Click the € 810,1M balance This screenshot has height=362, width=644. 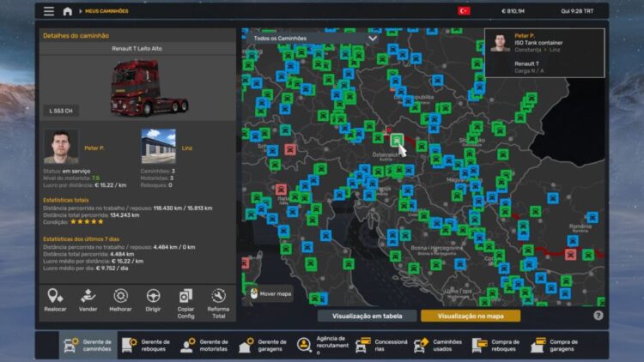pyautogui.click(x=513, y=11)
